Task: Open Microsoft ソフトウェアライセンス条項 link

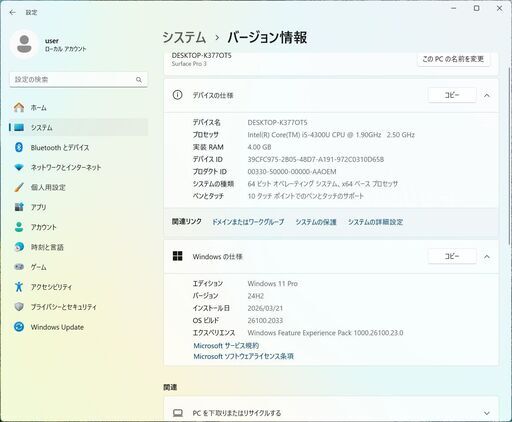Action: coord(244,356)
